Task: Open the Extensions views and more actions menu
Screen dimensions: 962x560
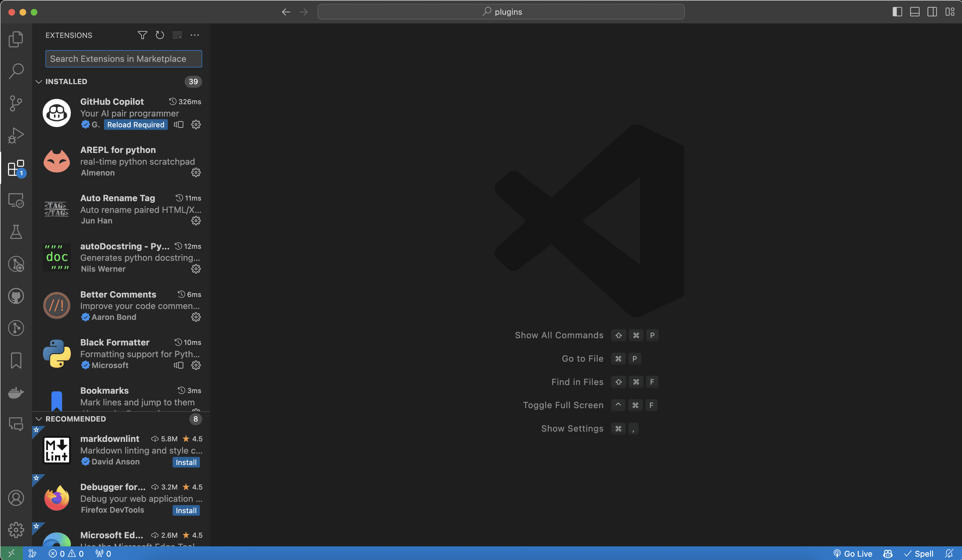Action: 195,35
